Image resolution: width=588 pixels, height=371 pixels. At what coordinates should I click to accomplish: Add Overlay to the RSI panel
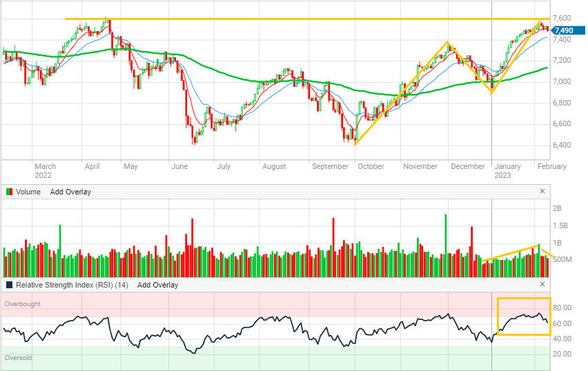point(157,285)
